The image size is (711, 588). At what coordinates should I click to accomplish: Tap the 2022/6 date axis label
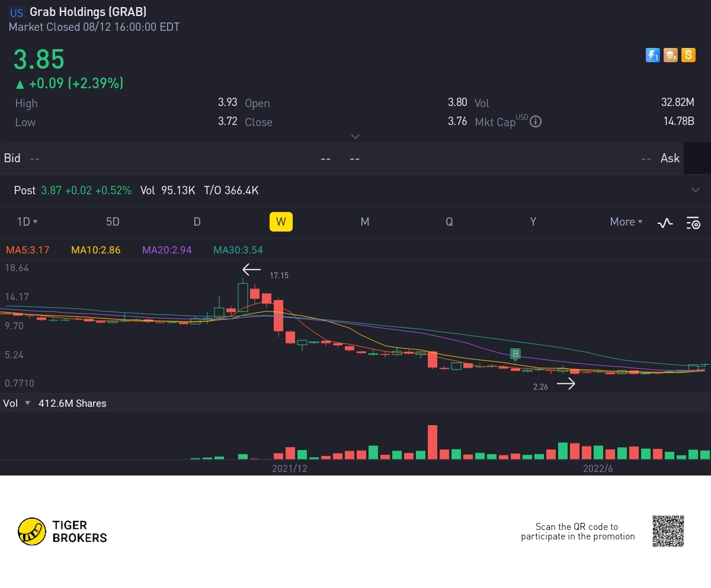598,468
